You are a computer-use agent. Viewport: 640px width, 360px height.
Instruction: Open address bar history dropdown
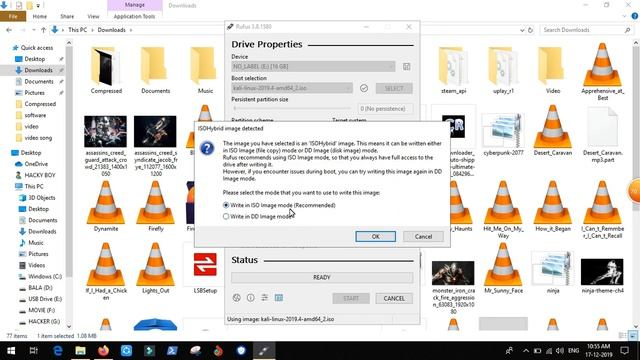click(x=522, y=30)
